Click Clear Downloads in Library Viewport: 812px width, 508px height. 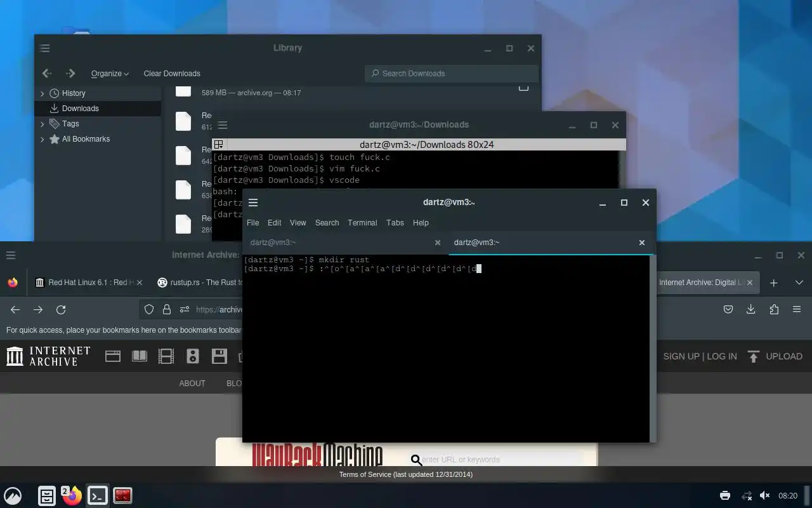click(172, 74)
